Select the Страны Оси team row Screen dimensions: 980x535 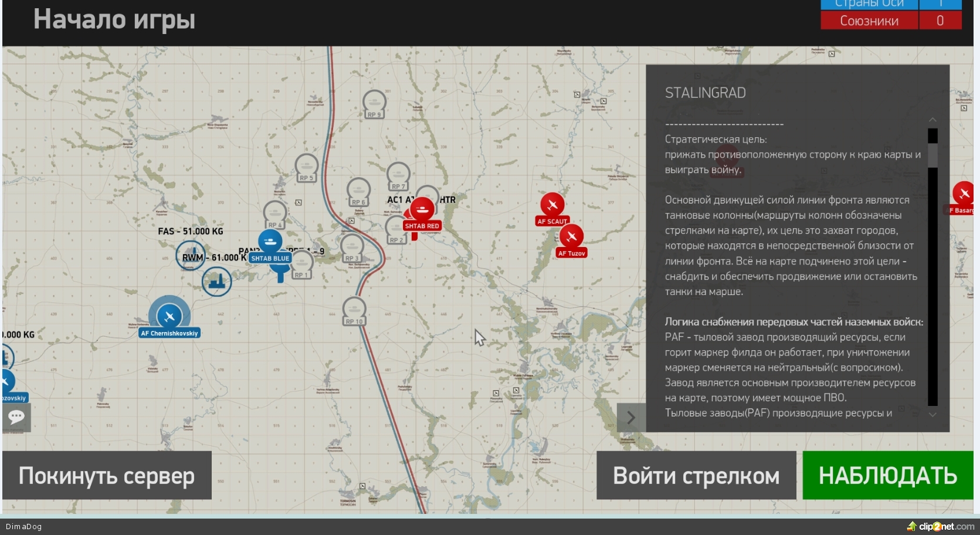pyautogui.click(x=891, y=5)
